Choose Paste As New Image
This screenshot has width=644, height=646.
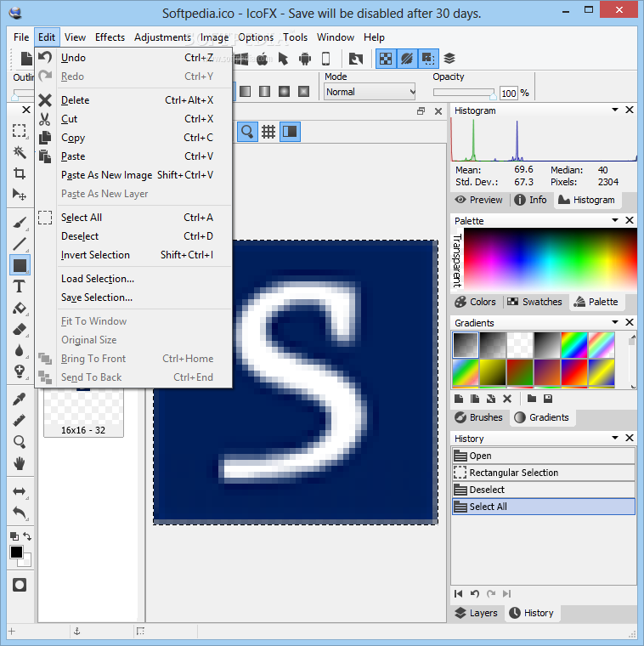click(x=134, y=175)
